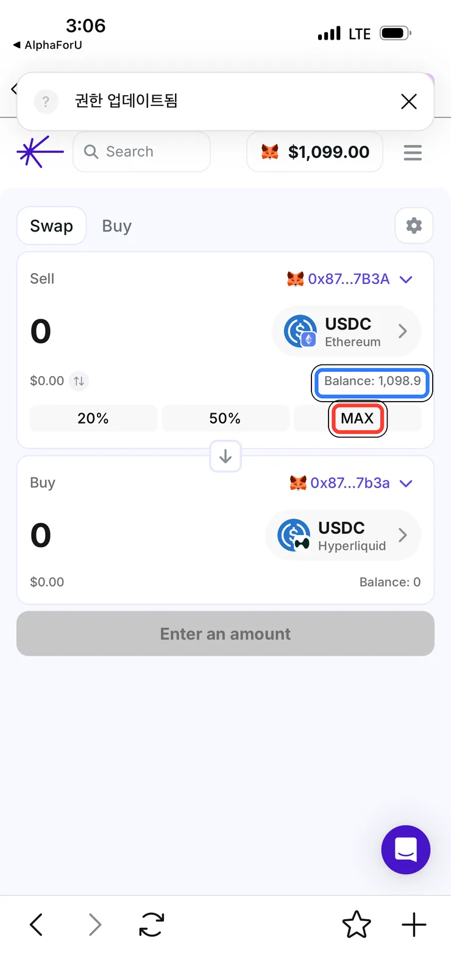Toggle USD and token amount display
The image size is (451, 980).
(79, 381)
